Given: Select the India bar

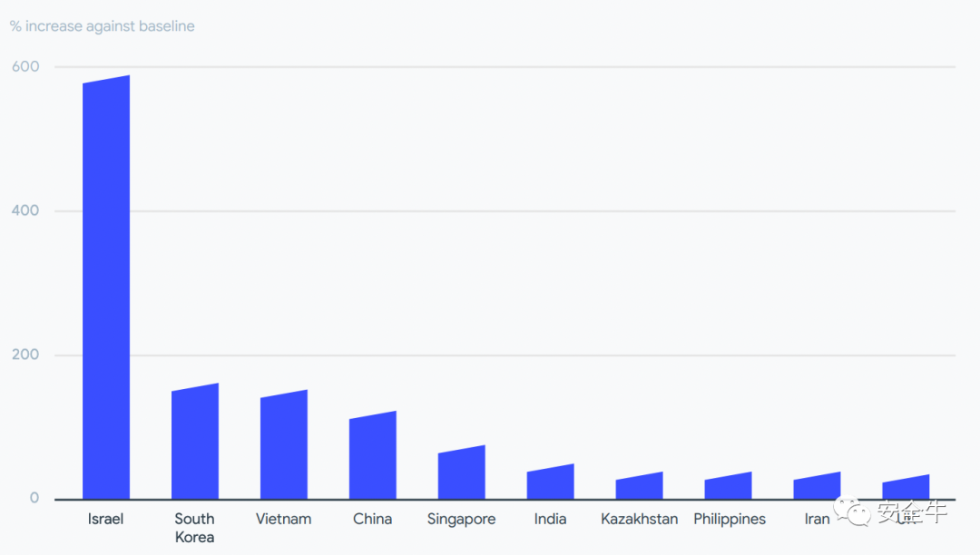Looking at the screenshot, I should click(x=550, y=482).
